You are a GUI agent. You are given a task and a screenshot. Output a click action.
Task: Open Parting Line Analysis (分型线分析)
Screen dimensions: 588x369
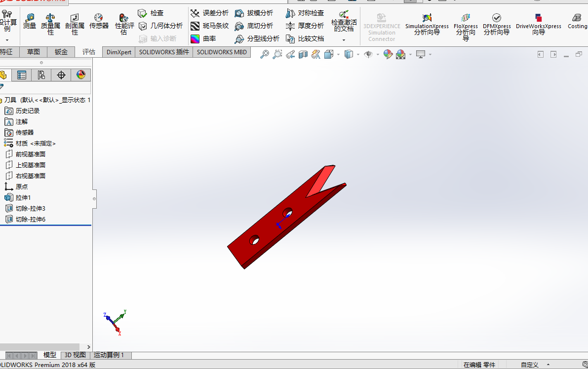pos(257,38)
